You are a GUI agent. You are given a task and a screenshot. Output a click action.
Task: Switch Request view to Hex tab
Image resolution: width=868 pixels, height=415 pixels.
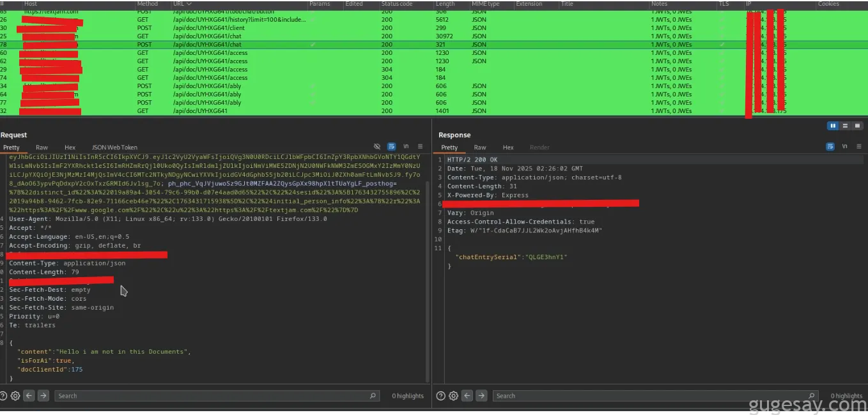(70, 147)
